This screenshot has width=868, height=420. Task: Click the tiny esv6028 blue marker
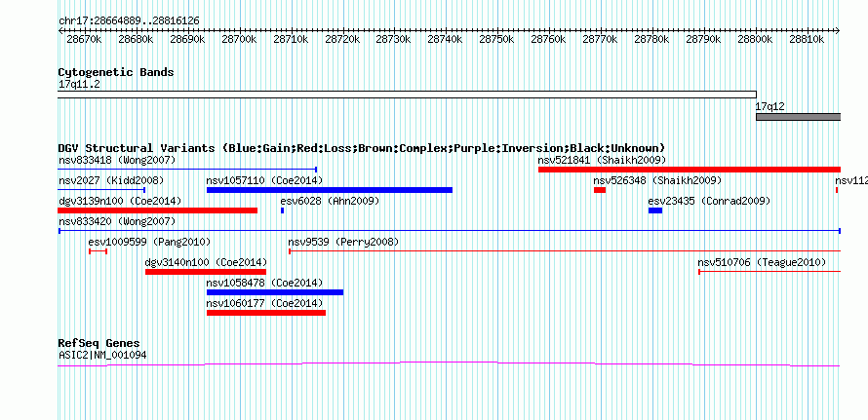tap(282, 210)
